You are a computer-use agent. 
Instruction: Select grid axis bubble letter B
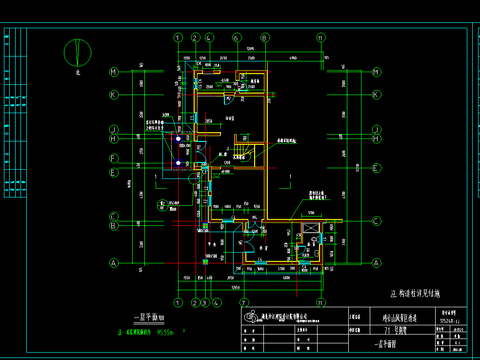click(114, 226)
